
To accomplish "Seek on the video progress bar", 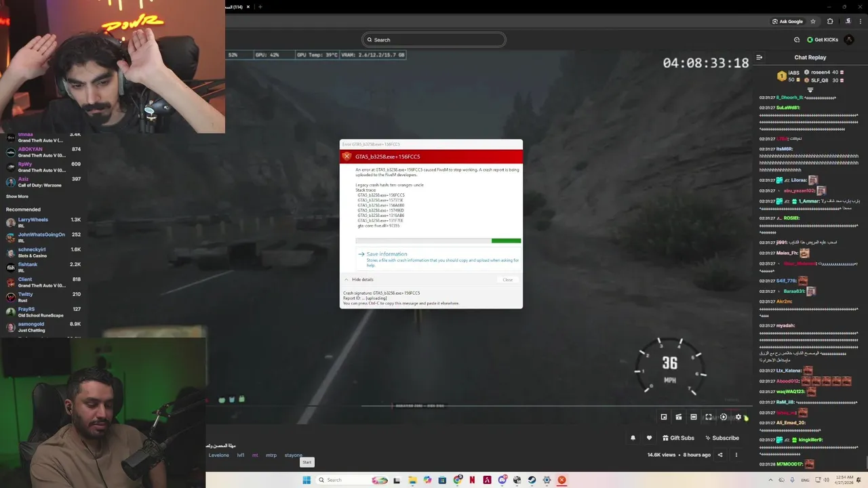I will 556,406.
